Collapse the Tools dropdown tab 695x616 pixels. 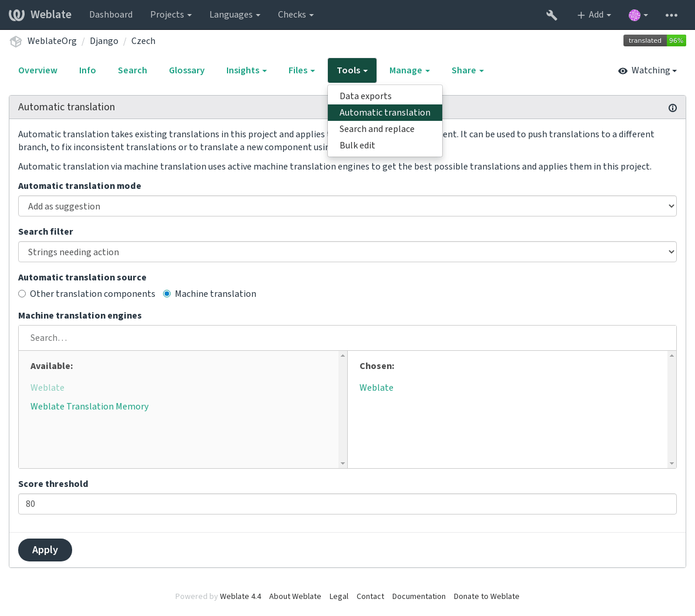352,70
